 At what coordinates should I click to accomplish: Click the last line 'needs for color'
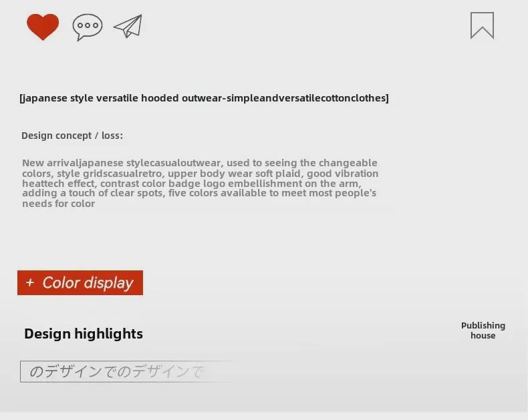point(58,204)
